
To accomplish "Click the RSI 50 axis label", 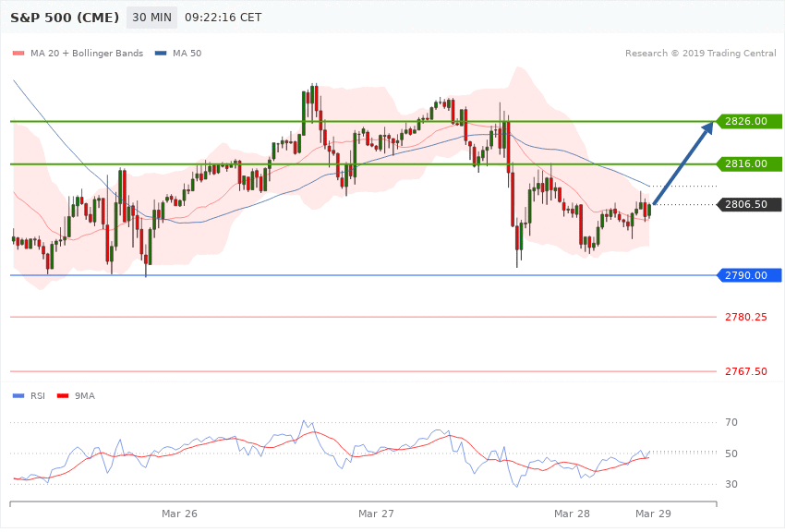I will click(x=731, y=453).
